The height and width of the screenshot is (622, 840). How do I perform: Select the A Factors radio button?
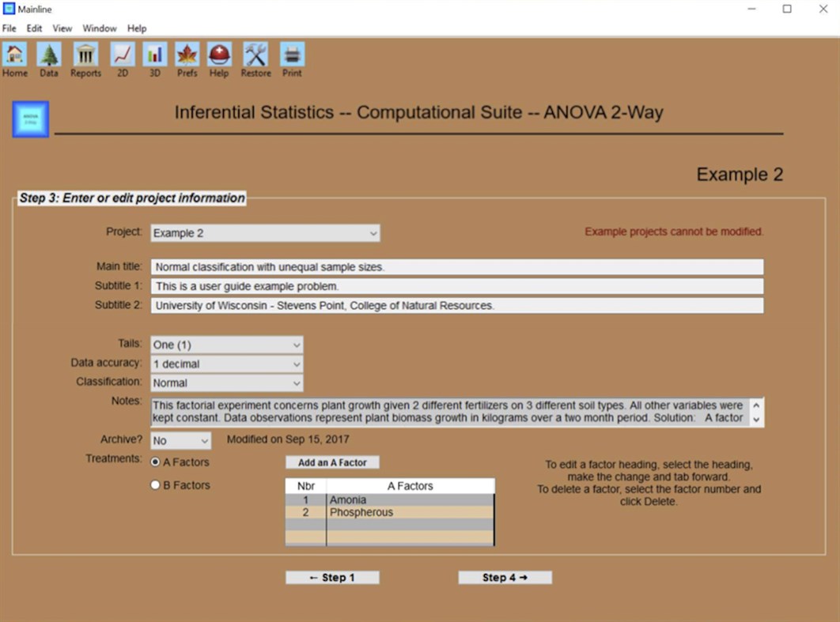tap(157, 462)
